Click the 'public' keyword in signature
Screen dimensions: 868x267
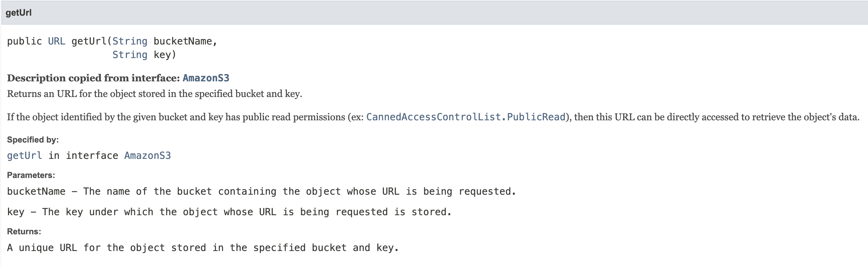click(x=24, y=41)
